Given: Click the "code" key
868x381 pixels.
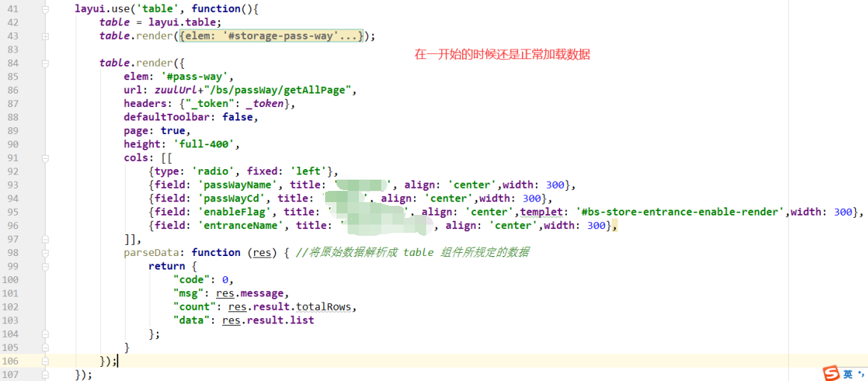Looking at the screenshot, I should tap(191, 279).
